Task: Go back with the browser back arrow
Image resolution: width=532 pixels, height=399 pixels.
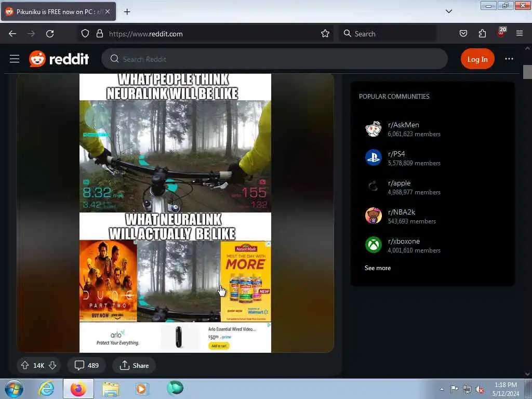Action: click(x=12, y=34)
